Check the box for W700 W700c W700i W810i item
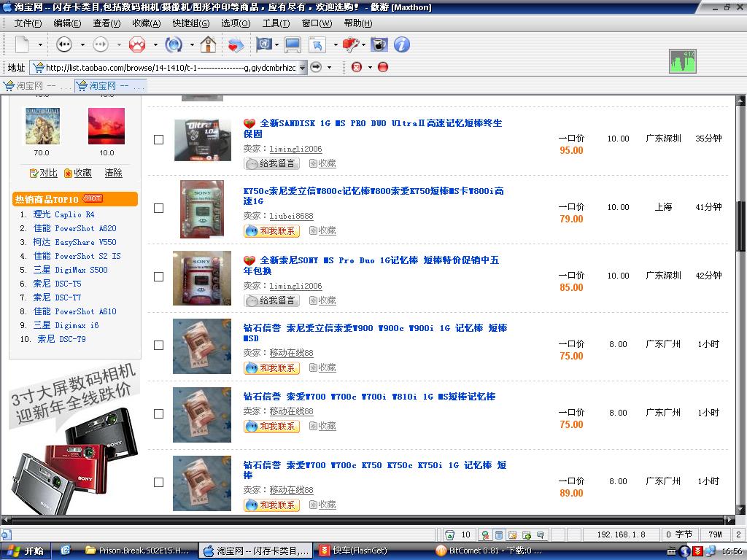The height and width of the screenshot is (560, 747). [158, 414]
